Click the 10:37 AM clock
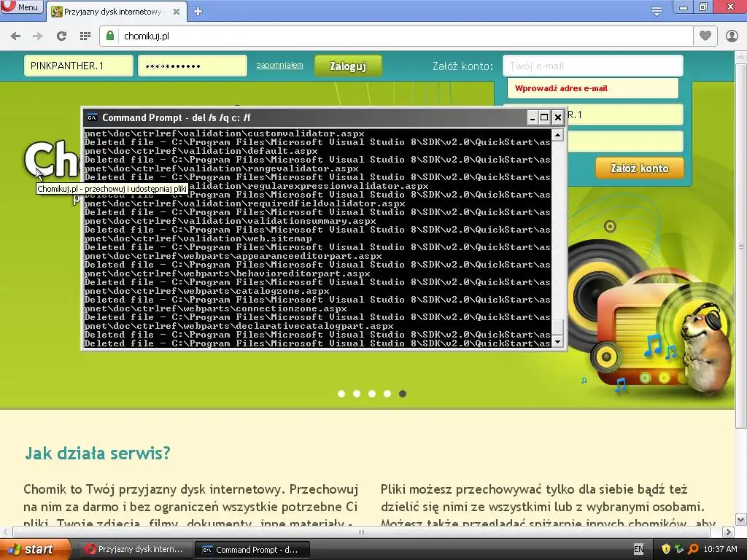Screen dimensions: 747x560 tap(720, 549)
